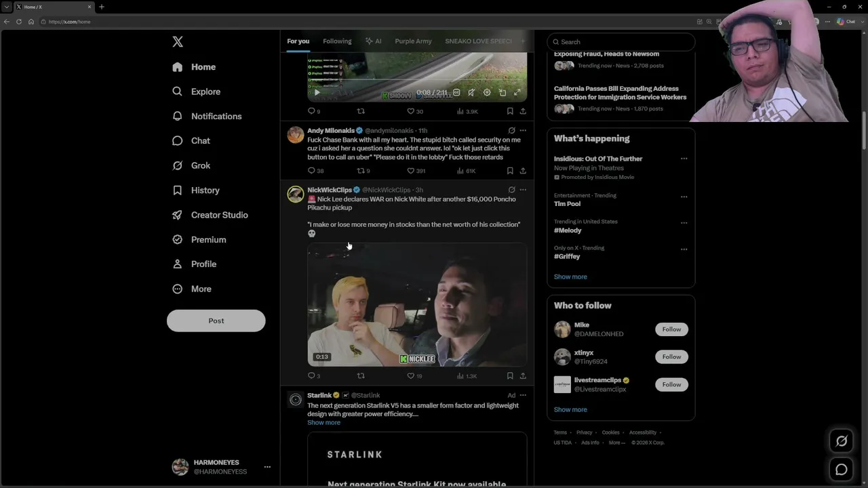The width and height of the screenshot is (868, 488).
Task: View analytics for post with 3.9K views
Action: [x=467, y=111]
